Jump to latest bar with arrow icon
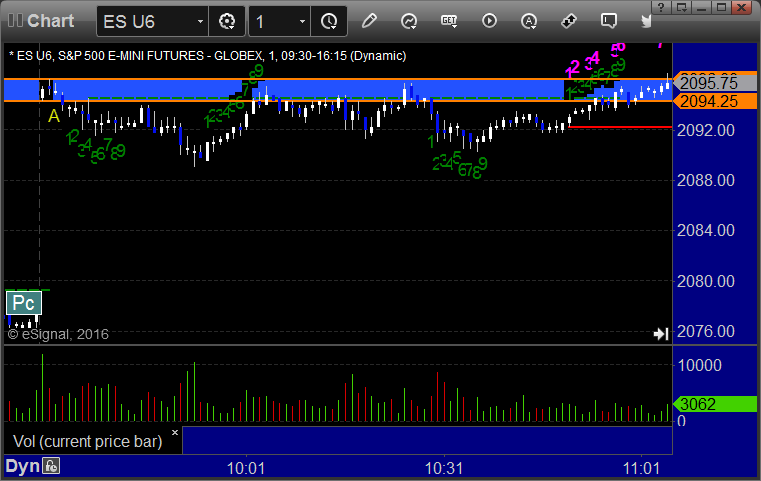Image resolution: width=761 pixels, height=481 pixels. click(x=661, y=334)
